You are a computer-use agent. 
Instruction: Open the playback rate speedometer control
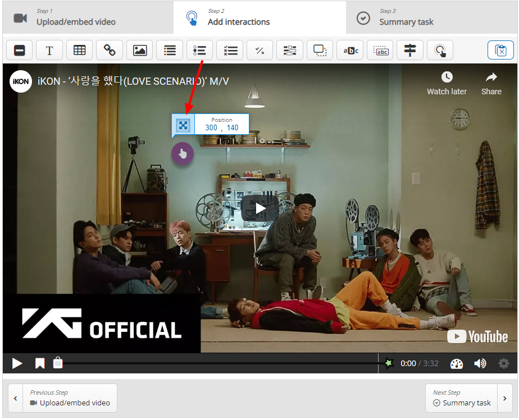click(x=457, y=364)
